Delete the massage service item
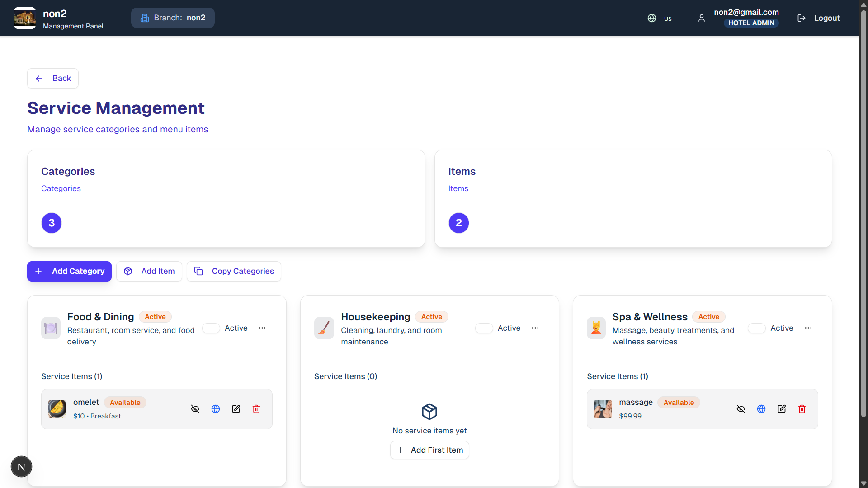 802,409
